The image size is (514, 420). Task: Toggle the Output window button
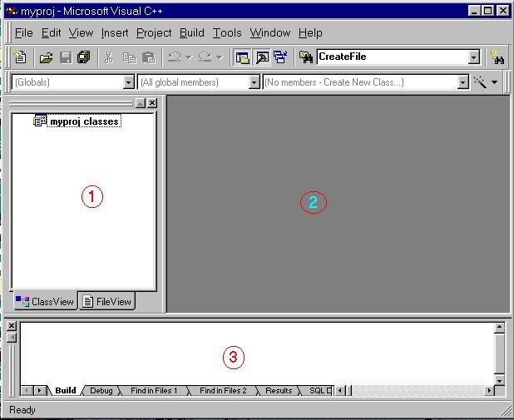[x=262, y=57]
